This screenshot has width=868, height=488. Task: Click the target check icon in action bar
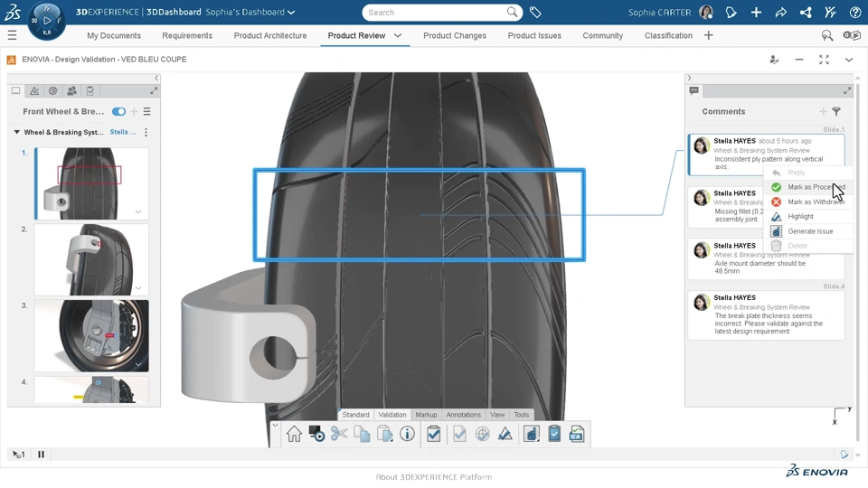coord(482,435)
